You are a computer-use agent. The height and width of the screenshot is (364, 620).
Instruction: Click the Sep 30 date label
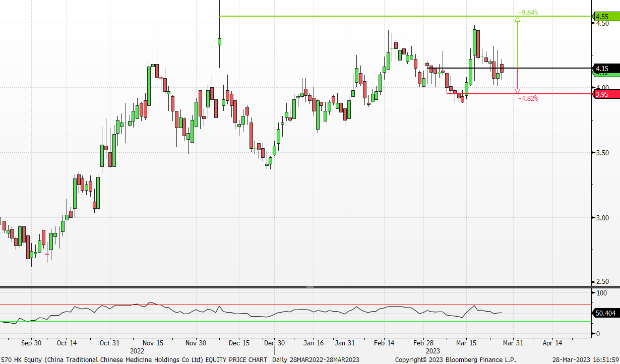(31, 343)
